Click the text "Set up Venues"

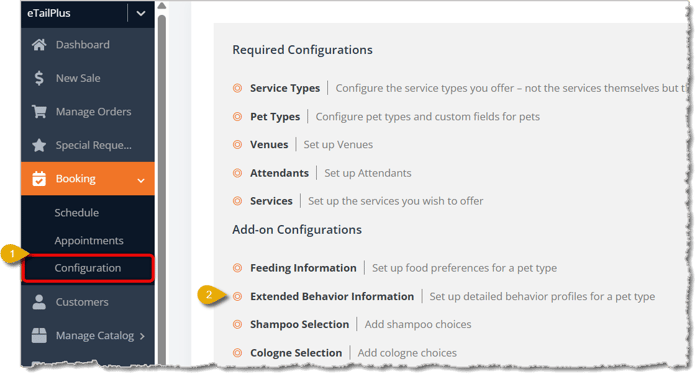tap(338, 145)
